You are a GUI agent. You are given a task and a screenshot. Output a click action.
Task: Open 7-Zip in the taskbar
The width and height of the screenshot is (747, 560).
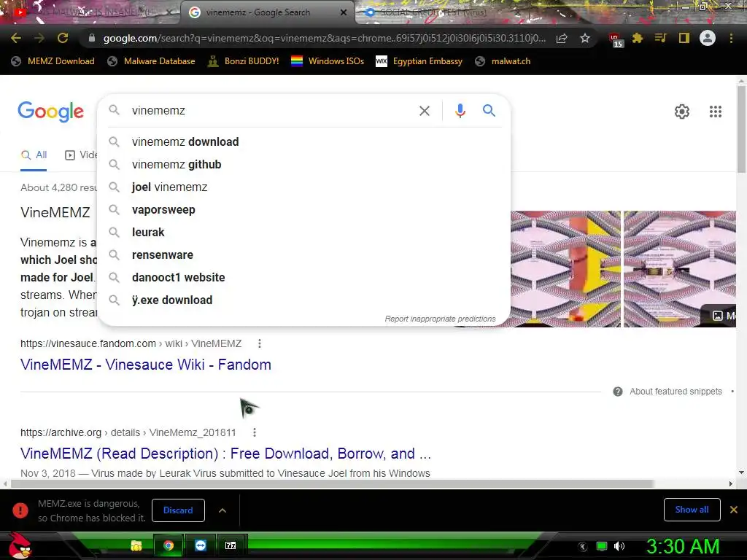click(x=231, y=545)
